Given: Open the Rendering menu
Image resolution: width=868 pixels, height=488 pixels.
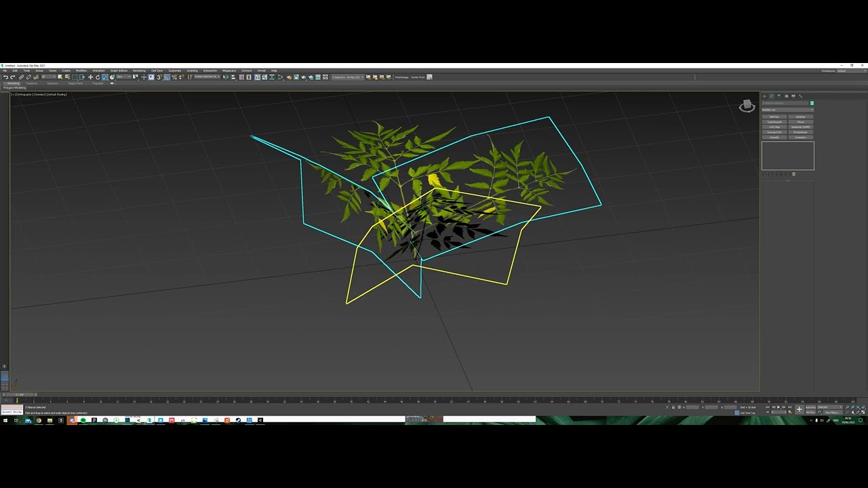Looking at the screenshot, I should click(x=139, y=70).
